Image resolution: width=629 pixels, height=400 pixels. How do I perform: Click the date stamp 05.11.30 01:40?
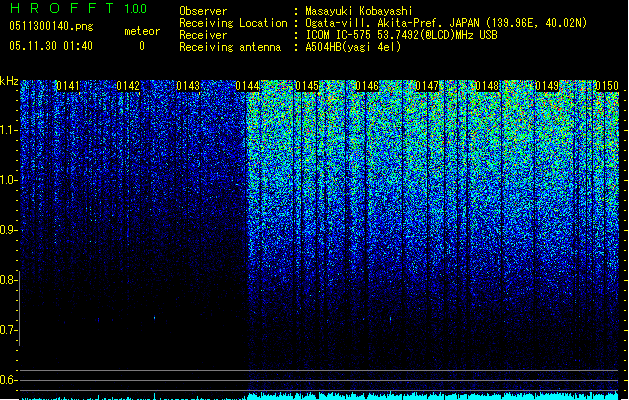(51, 46)
